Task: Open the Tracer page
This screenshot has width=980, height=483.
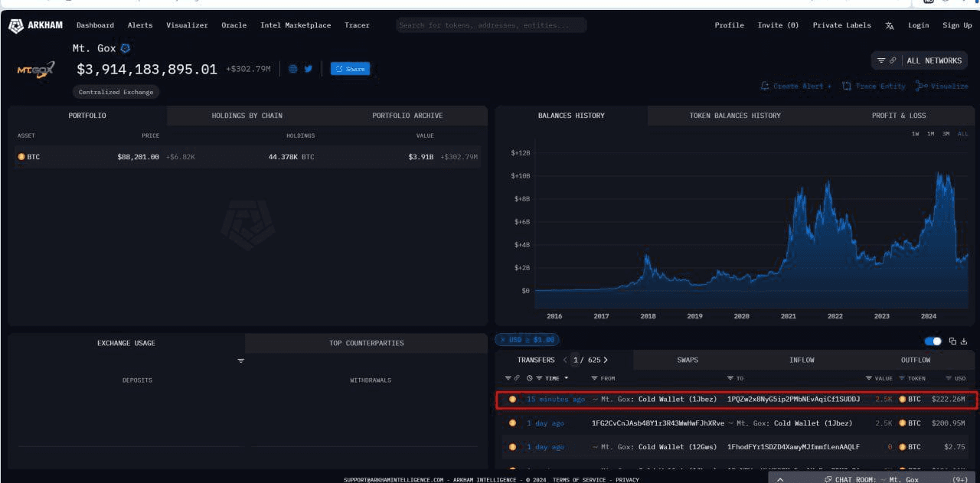Action: [x=357, y=25]
